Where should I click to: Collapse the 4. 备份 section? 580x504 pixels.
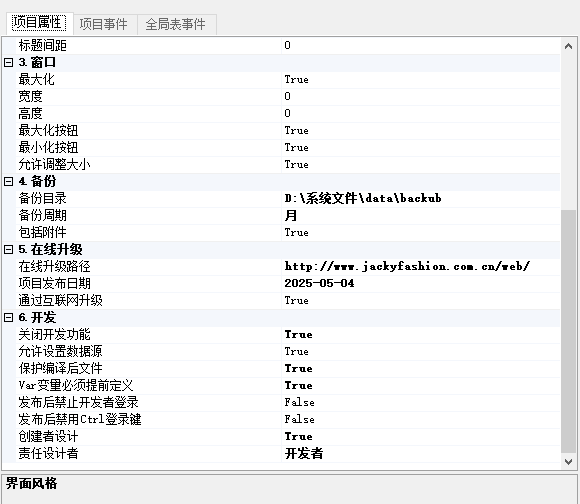point(9,182)
